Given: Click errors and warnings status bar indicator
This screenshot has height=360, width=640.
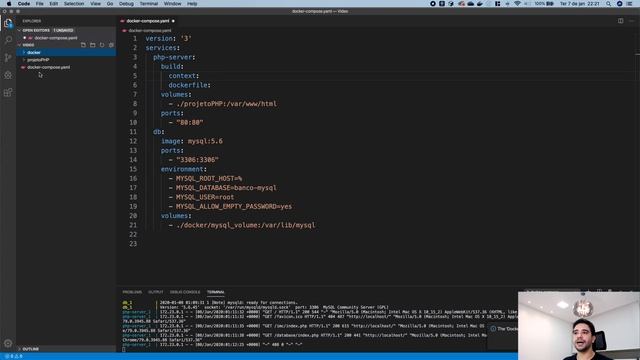Looking at the screenshot, I should click(13, 356).
